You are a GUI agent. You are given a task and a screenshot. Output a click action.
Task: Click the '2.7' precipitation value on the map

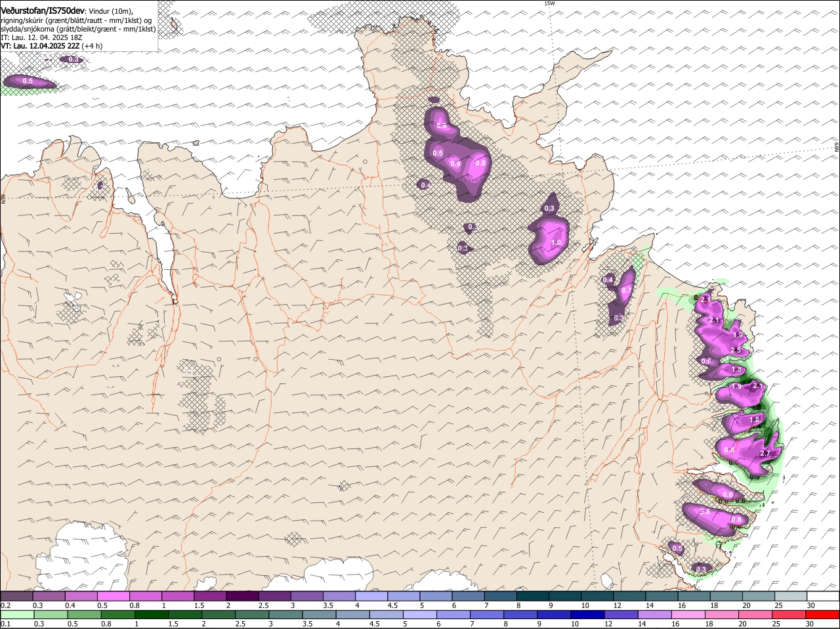pyautogui.click(x=765, y=454)
